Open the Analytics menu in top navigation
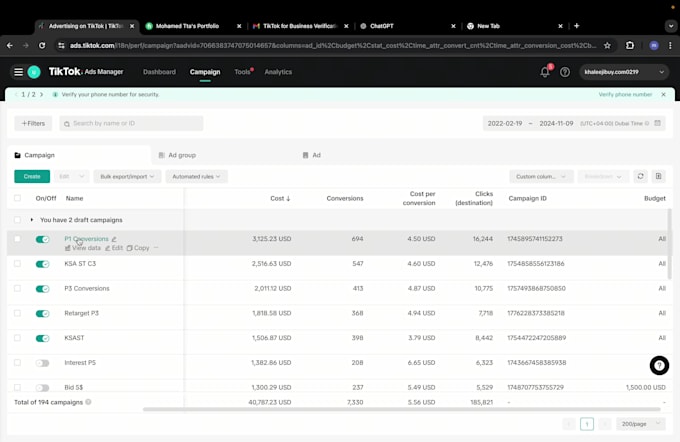 coord(278,72)
